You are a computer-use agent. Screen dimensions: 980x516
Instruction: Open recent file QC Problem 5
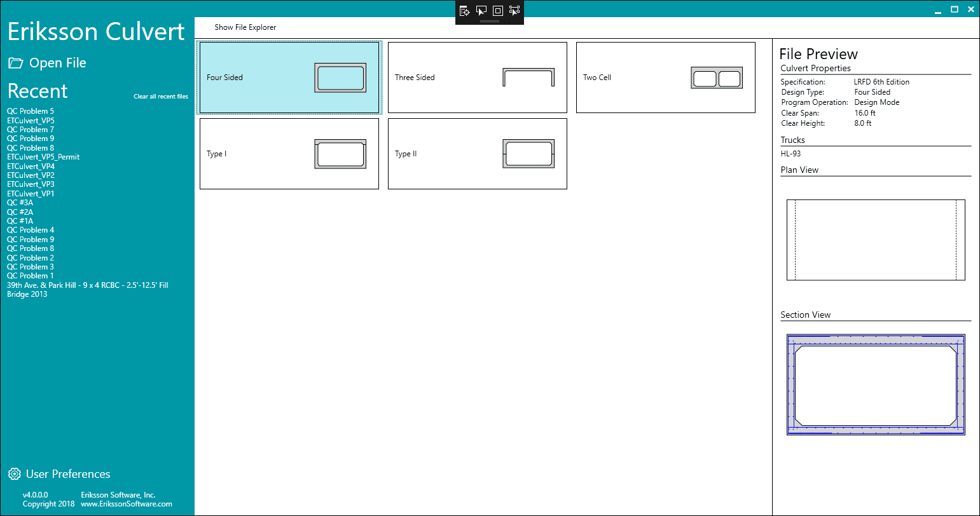[31, 111]
